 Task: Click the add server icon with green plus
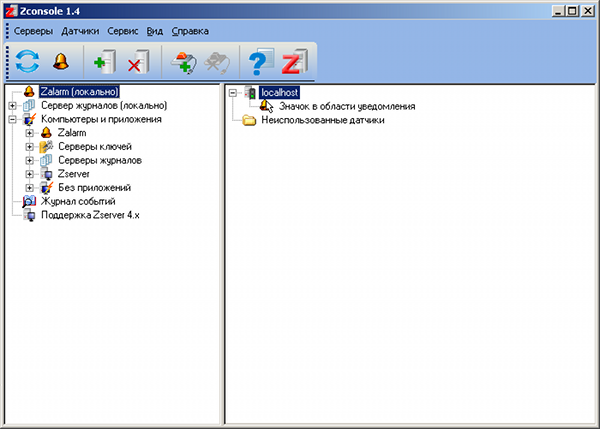(105, 61)
